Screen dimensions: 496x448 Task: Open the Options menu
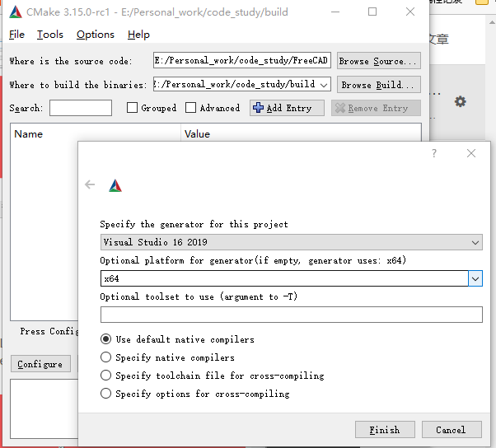click(x=96, y=34)
